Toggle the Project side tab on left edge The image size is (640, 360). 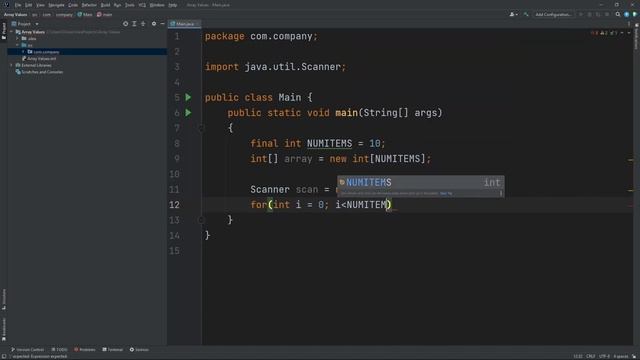(x=4, y=31)
